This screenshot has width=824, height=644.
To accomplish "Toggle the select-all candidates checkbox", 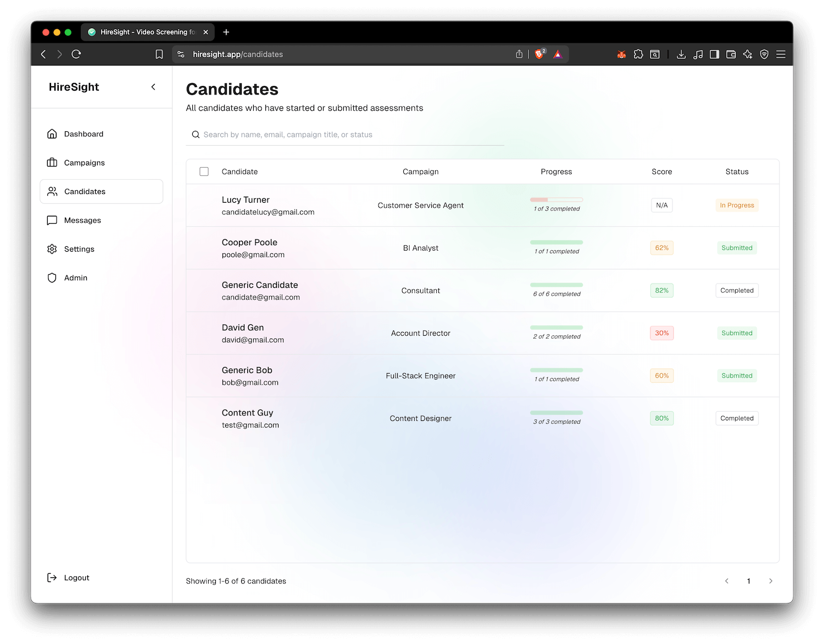I will (x=204, y=171).
